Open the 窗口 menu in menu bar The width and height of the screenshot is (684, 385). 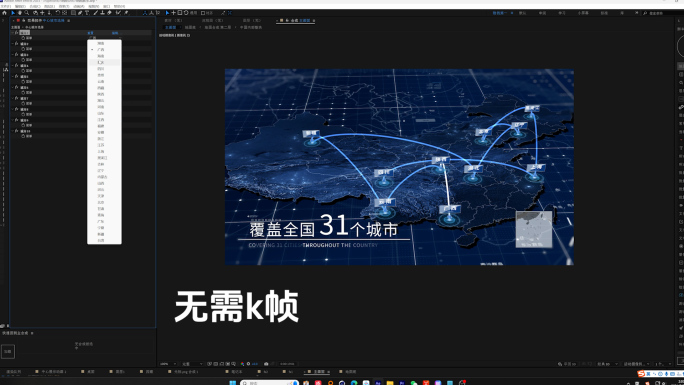[x=106, y=6]
